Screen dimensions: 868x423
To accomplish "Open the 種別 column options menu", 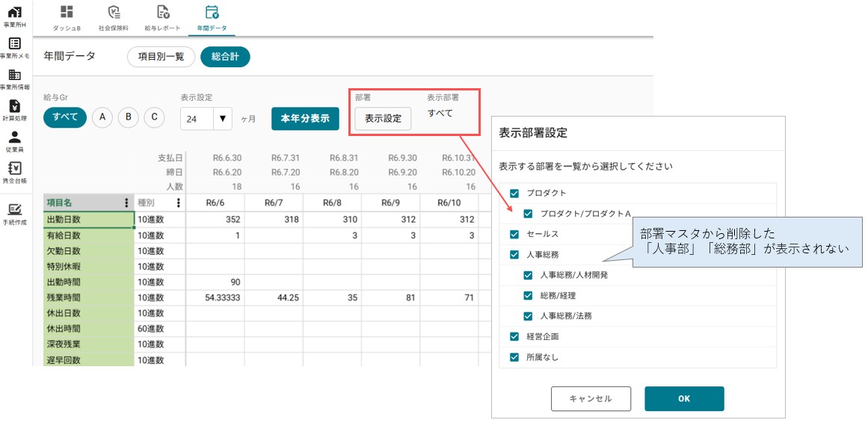I will tap(178, 203).
